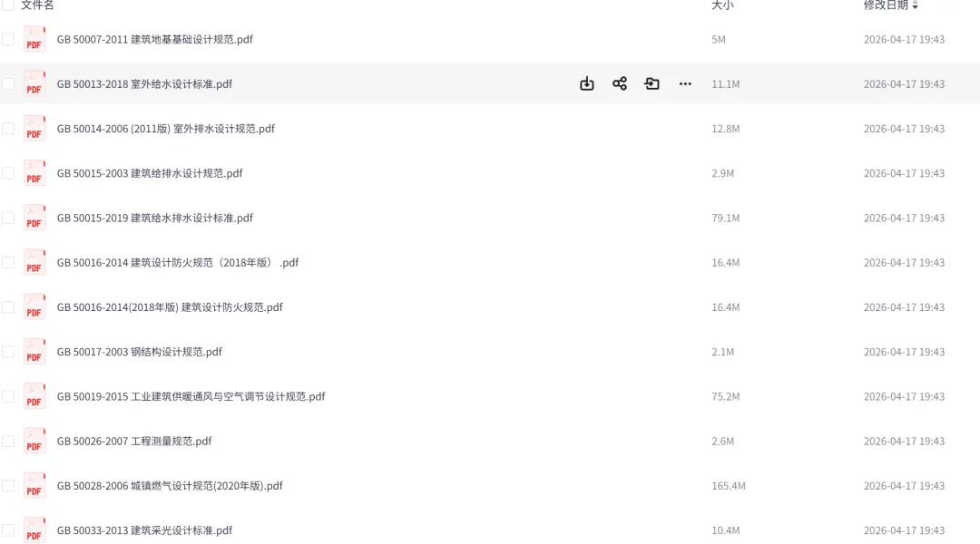
Task: Open GB 50016-2014(2018年版) 建筑设计防火规范.pdf
Action: point(170,307)
